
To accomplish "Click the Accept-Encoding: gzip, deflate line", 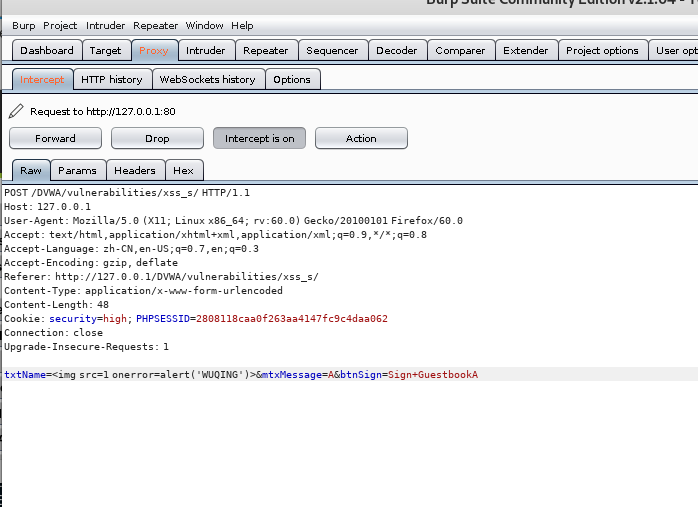I will pos(91,263).
